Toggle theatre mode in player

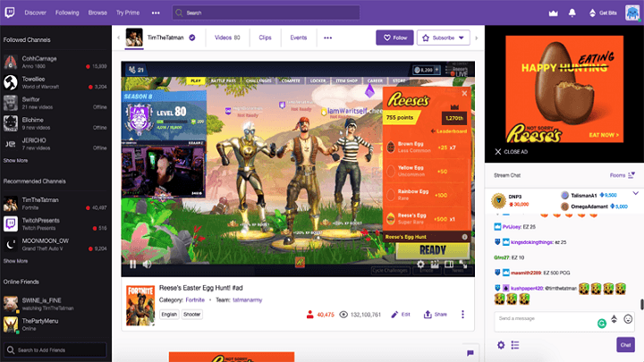point(449,265)
